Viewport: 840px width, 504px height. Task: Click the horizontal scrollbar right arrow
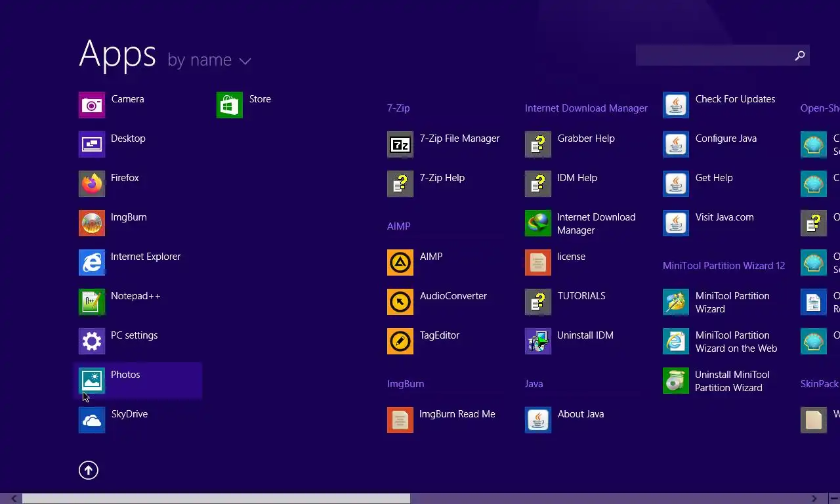pyautogui.click(x=814, y=499)
